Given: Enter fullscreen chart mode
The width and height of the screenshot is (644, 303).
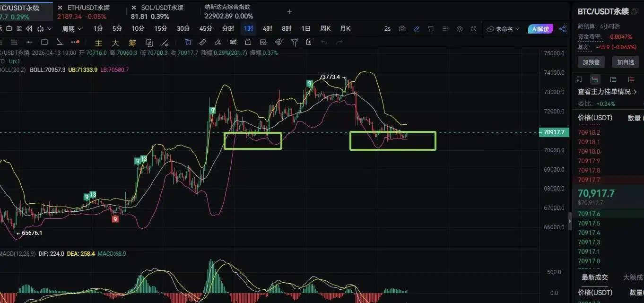Looking at the screenshot, I should pyautogui.click(x=474, y=29).
